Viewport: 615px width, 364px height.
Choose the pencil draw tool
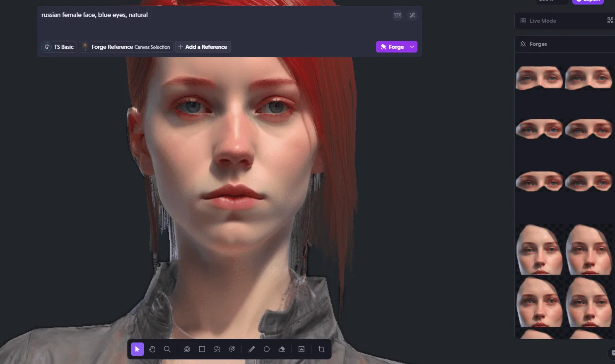click(251, 349)
